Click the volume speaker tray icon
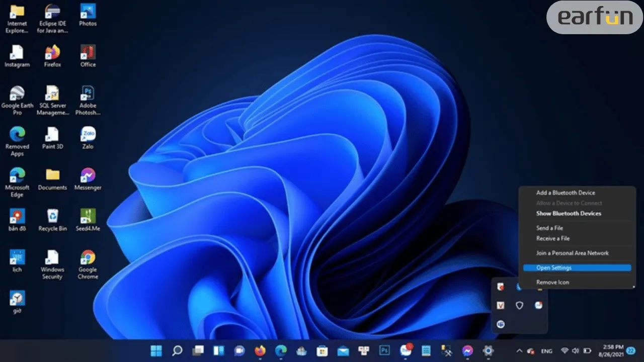The height and width of the screenshot is (362, 644). point(575,351)
